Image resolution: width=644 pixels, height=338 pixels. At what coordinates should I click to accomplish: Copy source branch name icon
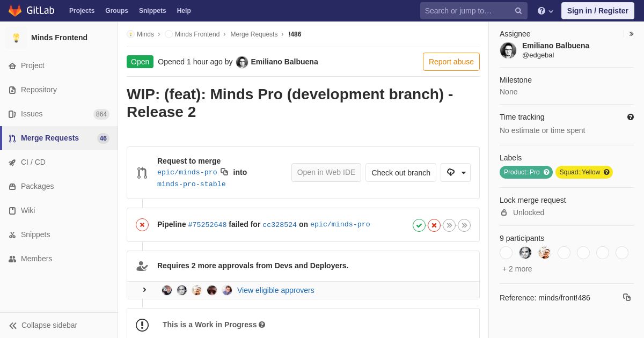(224, 172)
